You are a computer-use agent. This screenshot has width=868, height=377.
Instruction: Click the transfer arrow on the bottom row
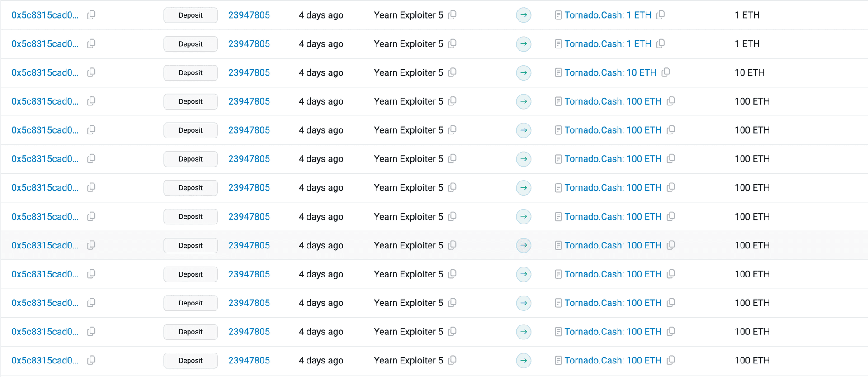point(523,360)
